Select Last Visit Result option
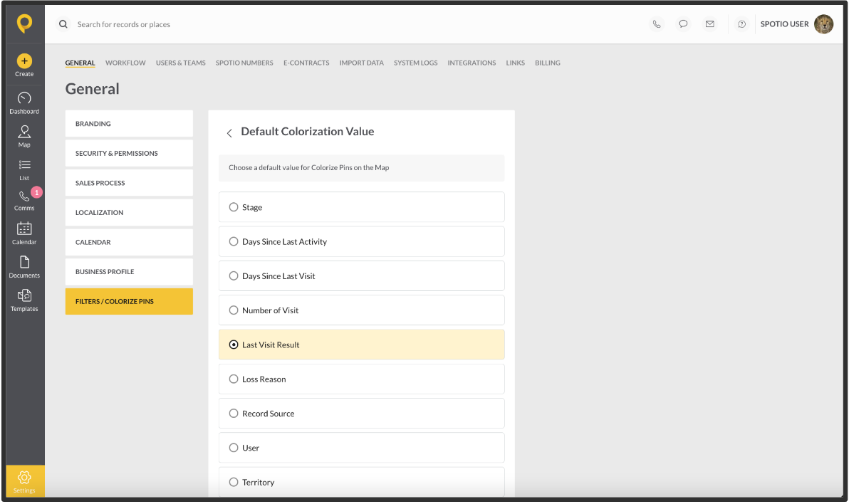Viewport: 849px width, 504px height. point(362,345)
